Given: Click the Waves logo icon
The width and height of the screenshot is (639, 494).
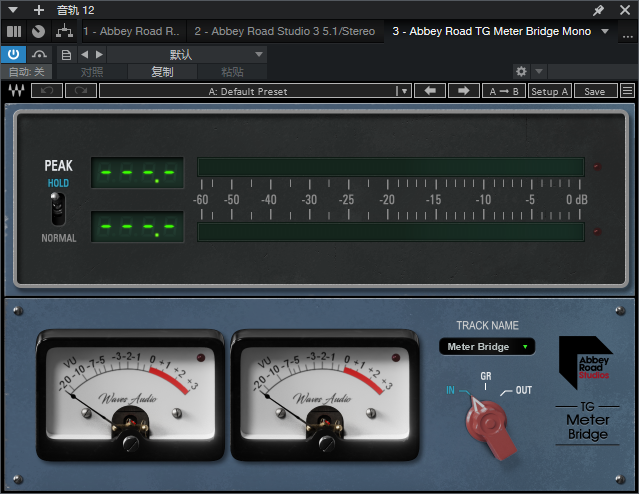Looking at the screenshot, I should click(17, 90).
